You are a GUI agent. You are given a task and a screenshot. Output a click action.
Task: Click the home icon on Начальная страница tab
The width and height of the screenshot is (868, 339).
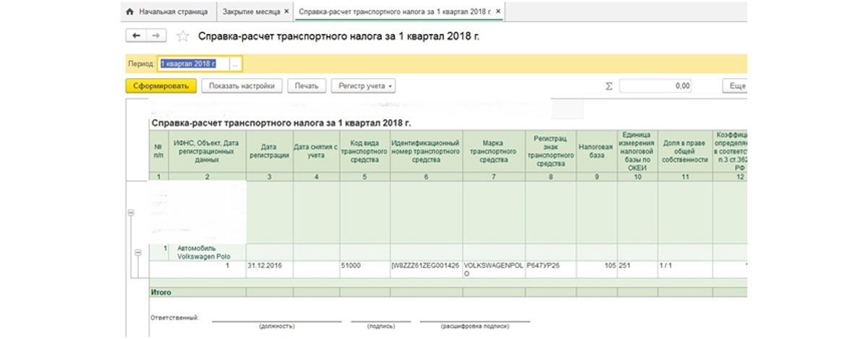point(130,12)
